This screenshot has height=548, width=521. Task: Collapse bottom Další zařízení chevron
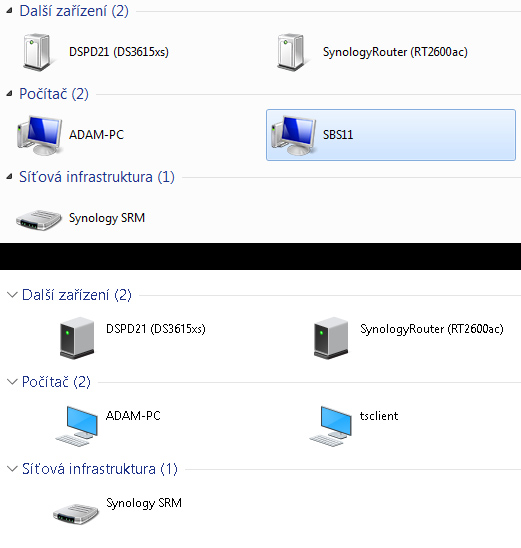pyautogui.click(x=12, y=295)
